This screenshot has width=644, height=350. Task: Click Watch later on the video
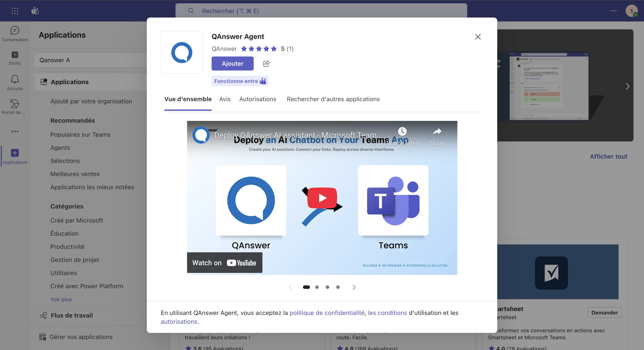pyautogui.click(x=402, y=136)
